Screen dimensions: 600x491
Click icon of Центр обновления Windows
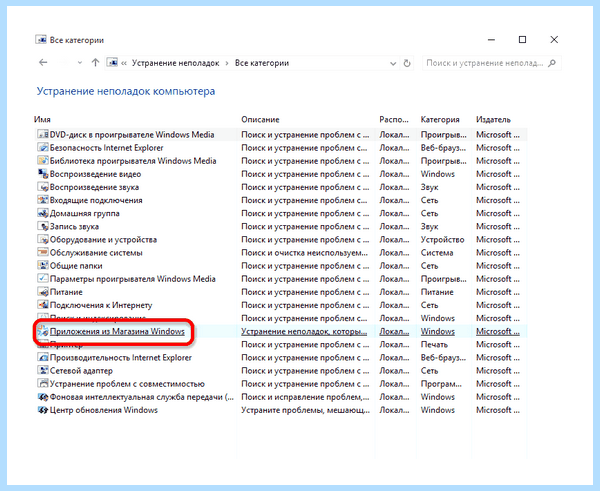click(x=43, y=409)
